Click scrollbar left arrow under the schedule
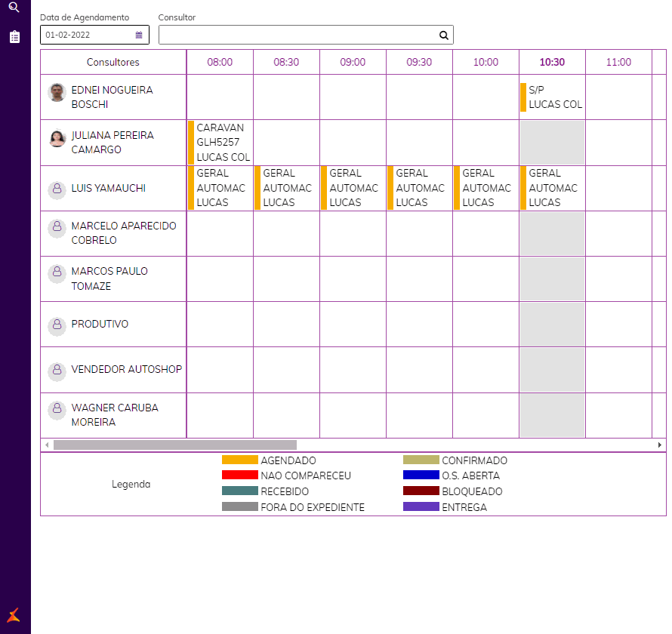The height and width of the screenshot is (634, 672). (47, 445)
